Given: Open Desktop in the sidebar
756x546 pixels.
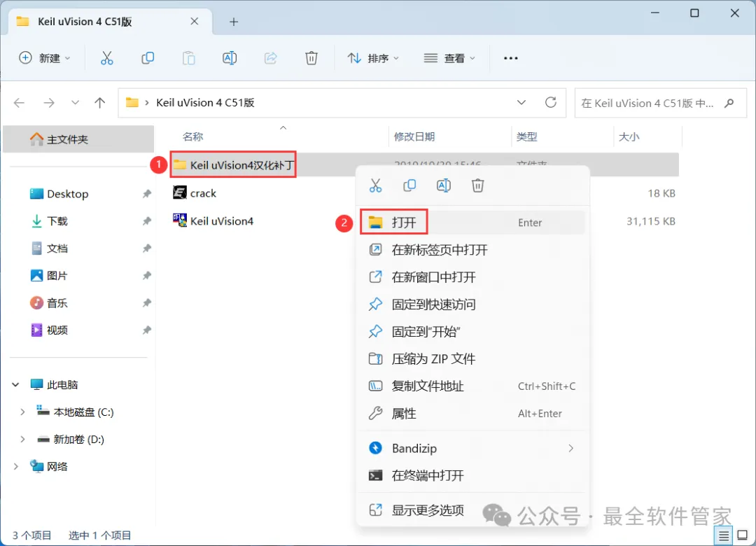Looking at the screenshot, I should tap(67, 194).
